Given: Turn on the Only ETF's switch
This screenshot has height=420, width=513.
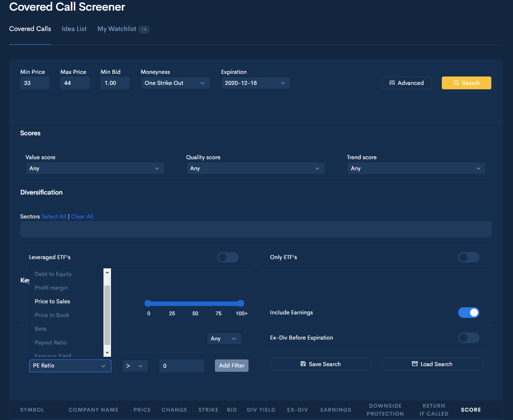Looking at the screenshot, I should (468, 257).
